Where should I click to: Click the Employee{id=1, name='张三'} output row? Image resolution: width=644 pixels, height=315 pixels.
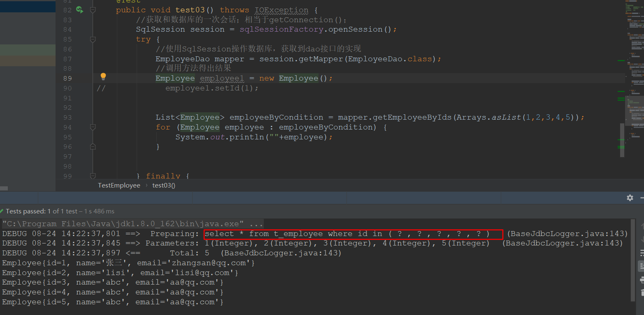[128, 263]
